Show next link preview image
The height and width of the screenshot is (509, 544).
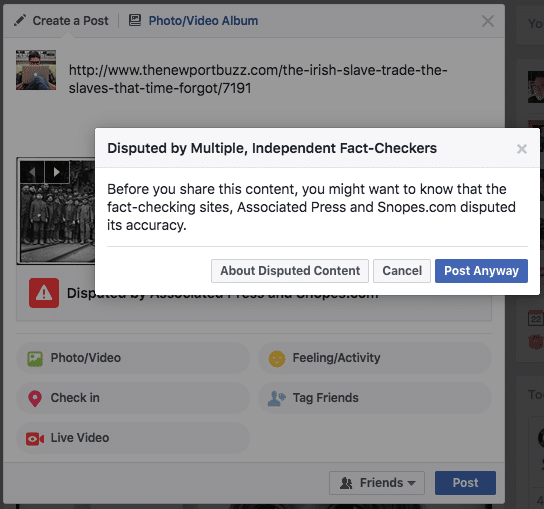click(x=57, y=172)
